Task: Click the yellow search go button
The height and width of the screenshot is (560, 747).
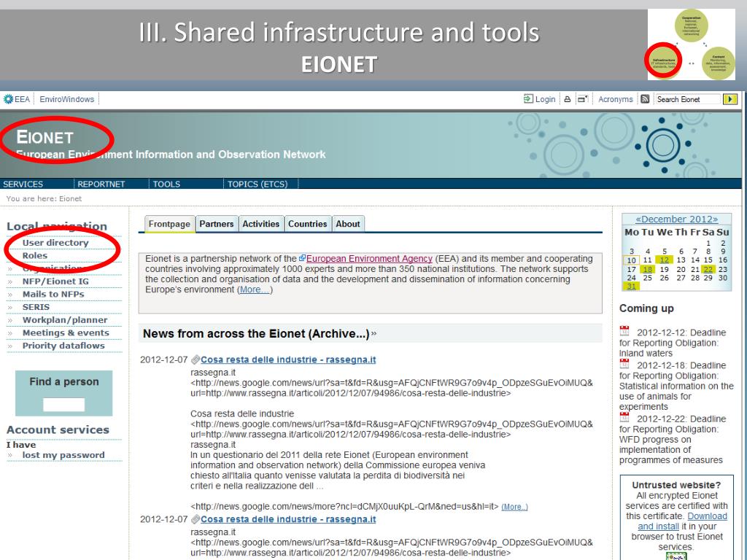Action: 729,99
